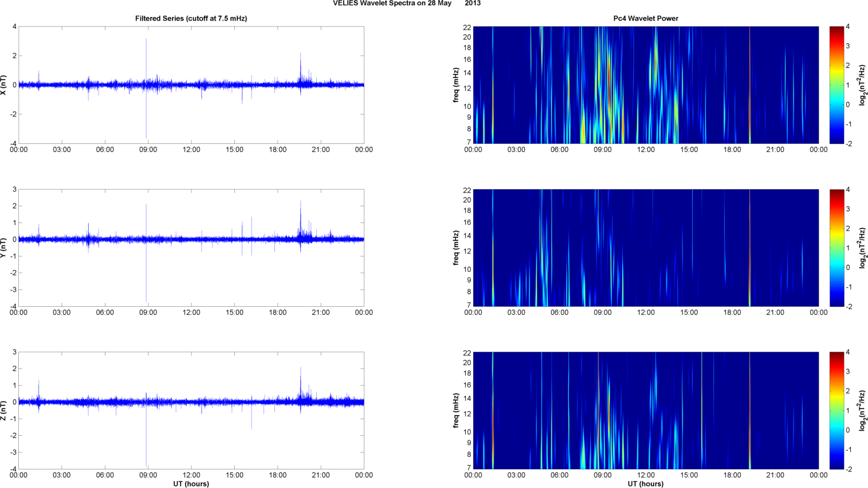Image resolution: width=868 pixels, height=488 pixels.
Task: Click inside the Y component filtered series plot
Action: (191, 248)
